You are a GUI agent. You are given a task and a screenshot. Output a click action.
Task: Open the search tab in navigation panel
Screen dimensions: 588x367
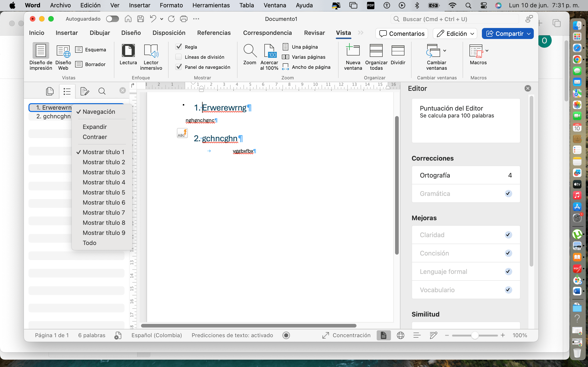pos(102,91)
